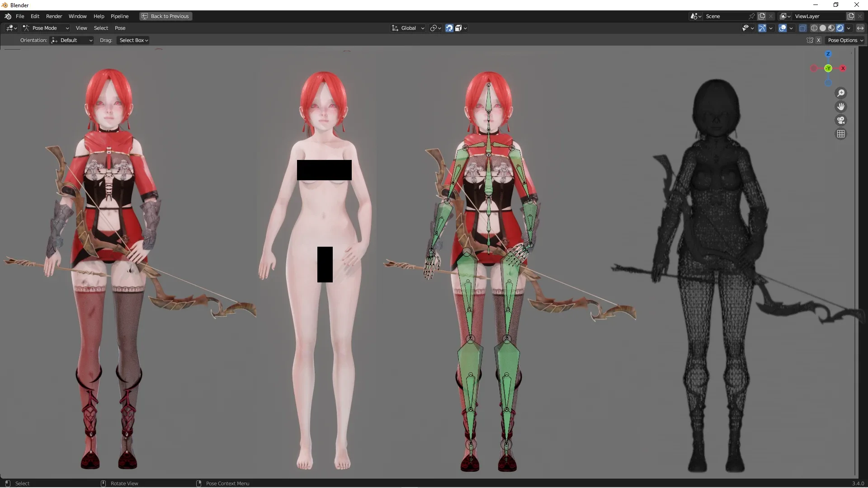Click the green Y axis on navigation gizmo
The width and height of the screenshot is (868, 488).
[x=828, y=68]
